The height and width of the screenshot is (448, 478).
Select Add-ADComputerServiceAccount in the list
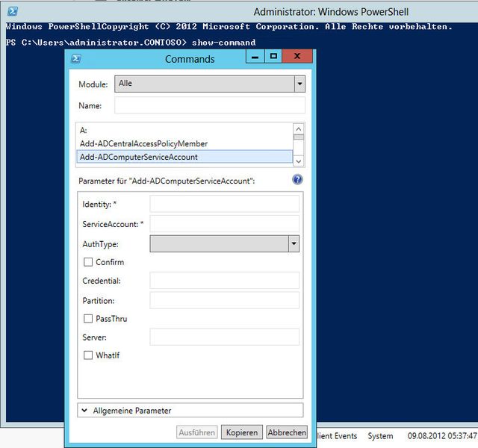coord(184,157)
